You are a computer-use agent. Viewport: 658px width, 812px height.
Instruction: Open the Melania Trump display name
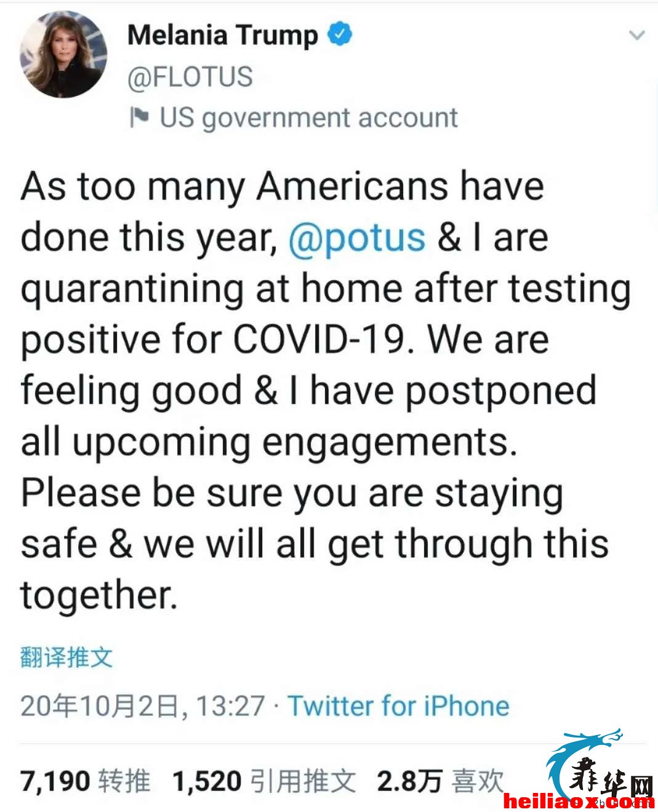click(x=222, y=34)
